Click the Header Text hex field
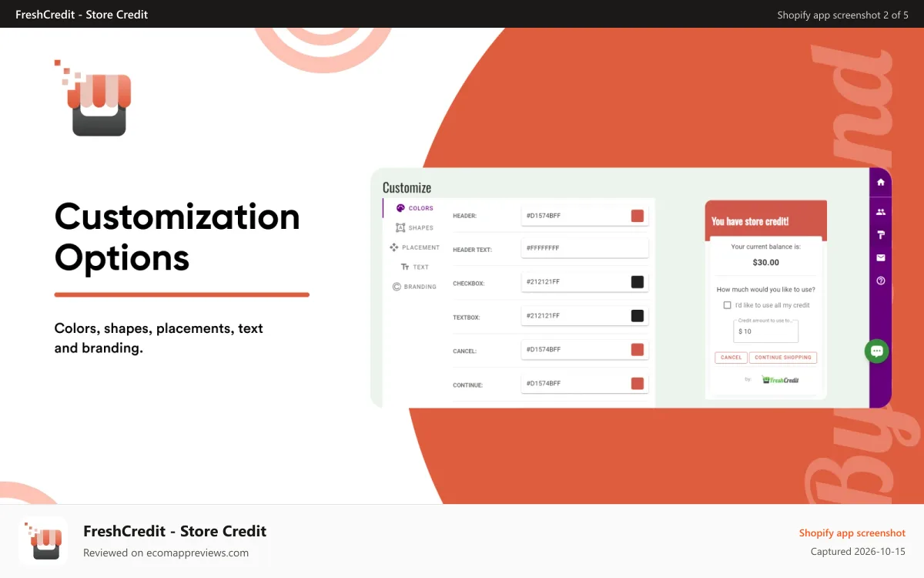Screen dimensions: 924x578 pos(584,248)
